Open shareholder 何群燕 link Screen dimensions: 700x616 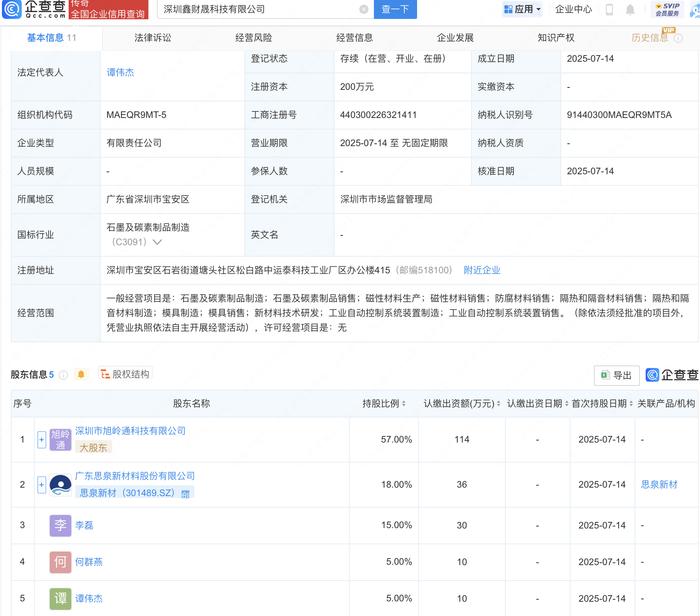pyautogui.click(x=88, y=562)
